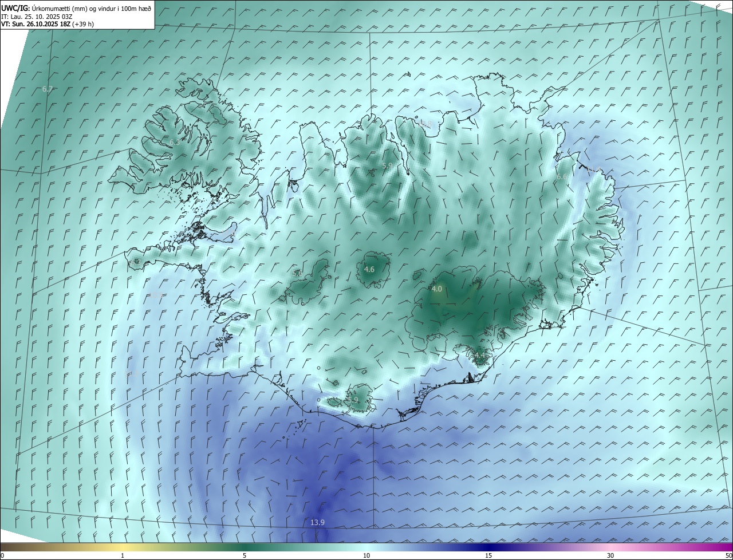Click the 50 tick on the color scale
733x560 pixels.
[728, 555]
